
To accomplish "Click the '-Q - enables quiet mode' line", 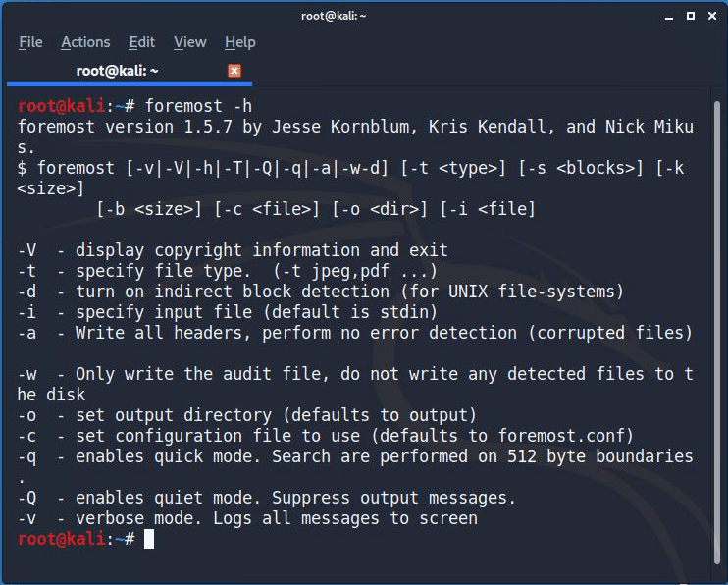I will pyautogui.click(x=267, y=498).
